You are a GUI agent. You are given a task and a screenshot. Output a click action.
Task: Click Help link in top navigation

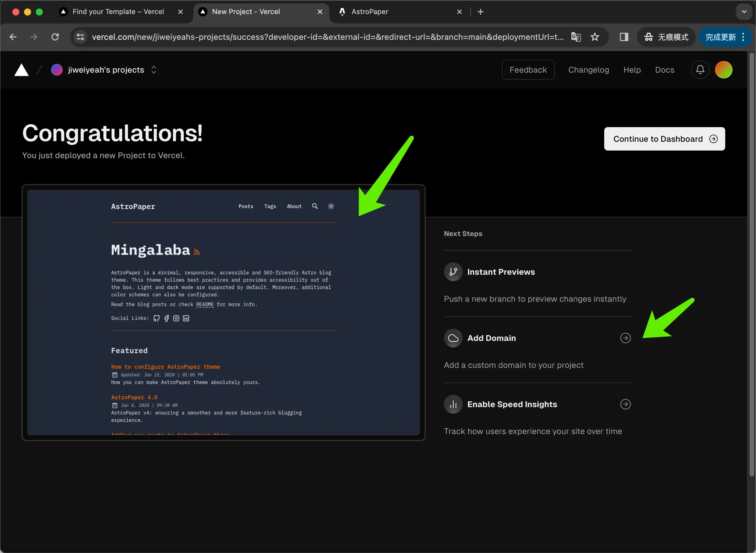632,70
